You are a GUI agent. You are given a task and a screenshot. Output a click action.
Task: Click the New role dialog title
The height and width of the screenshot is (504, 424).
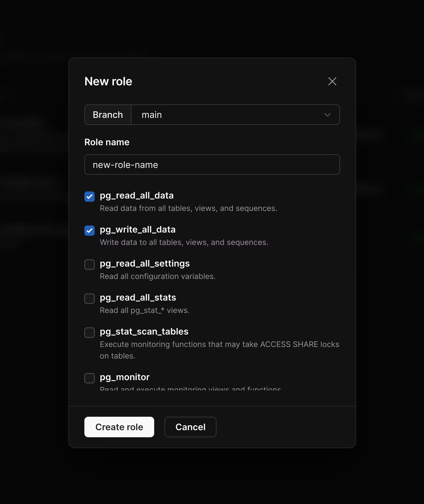click(108, 82)
